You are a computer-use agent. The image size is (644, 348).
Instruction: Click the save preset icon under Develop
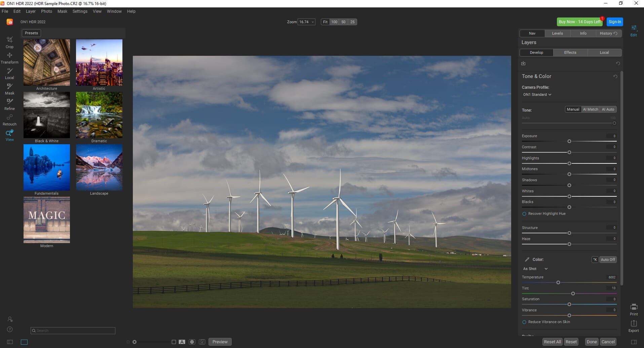[x=523, y=63]
